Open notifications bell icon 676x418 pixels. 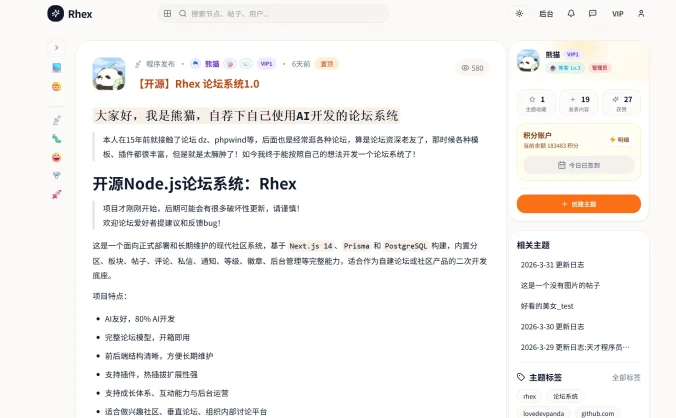point(571,14)
